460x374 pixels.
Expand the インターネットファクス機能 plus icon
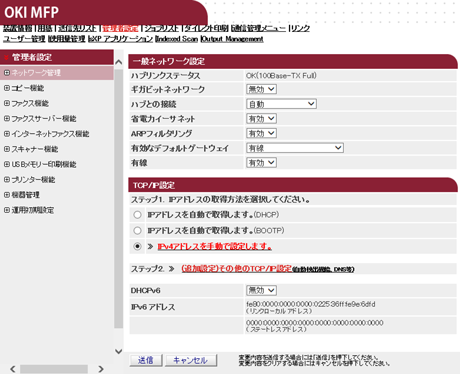(x=7, y=134)
